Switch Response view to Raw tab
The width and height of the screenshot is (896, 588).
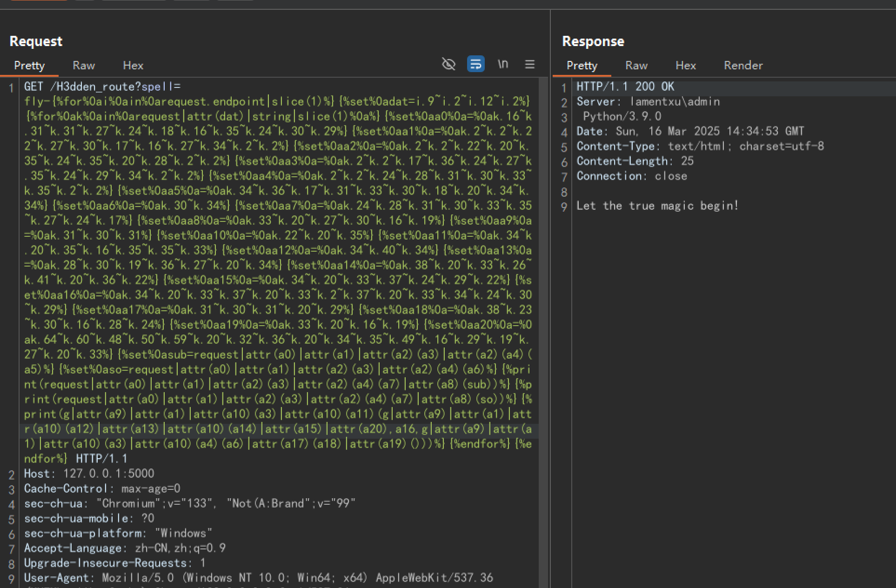[636, 66]
